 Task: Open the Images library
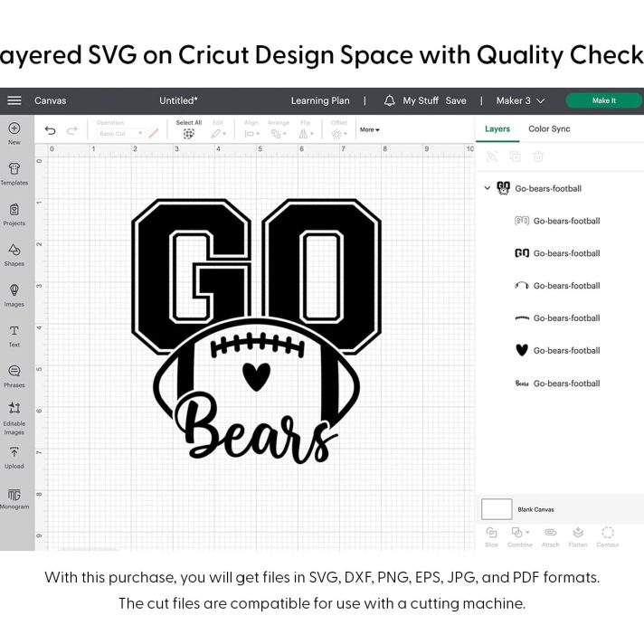point(14,295)
